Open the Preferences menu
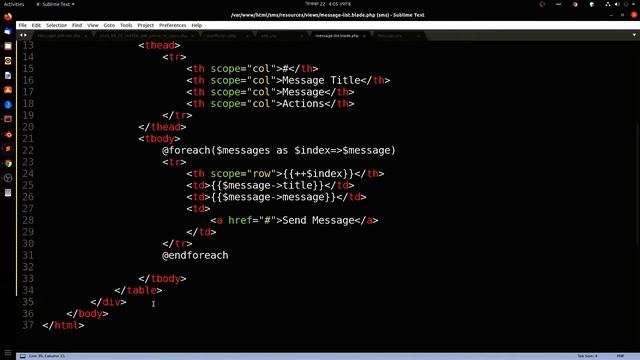 pos(172,25)
